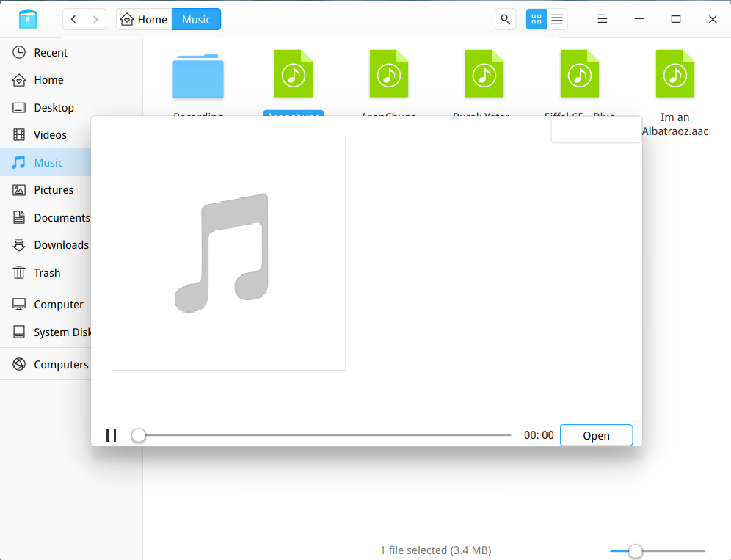Click the Music breadcrumb tab
The image size is (731, 560).
click(195, 19)
